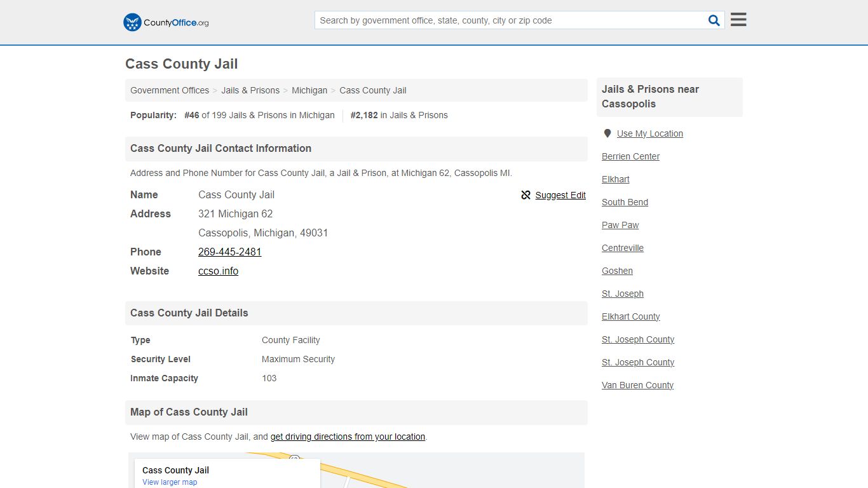This screenshot has width=868, height=488.
Task: Open get driving directions link
Action: (348, 437)
